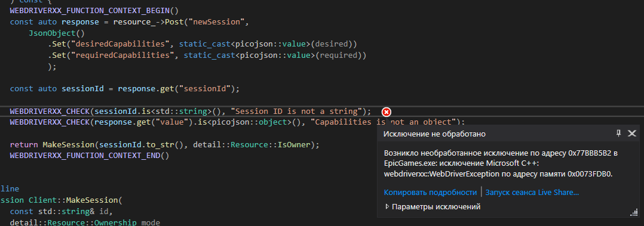
Task: Click Client::MakeSession function definition
Action: (x=75, y=200)
